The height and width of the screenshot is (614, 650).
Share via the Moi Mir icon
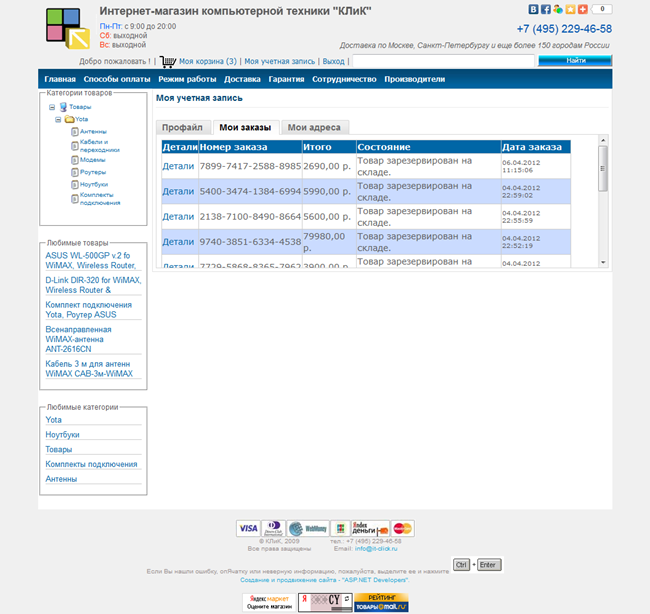[x=558, y=9]
